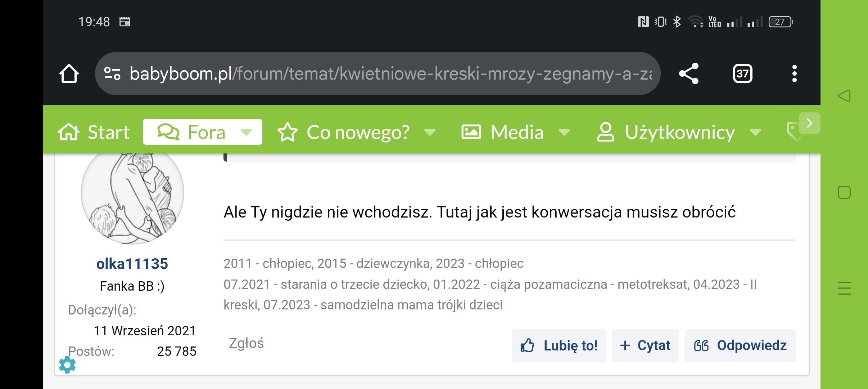Open site settings icon in address bar
Viewport: 868px width, 389px height.
coord(112,74)
